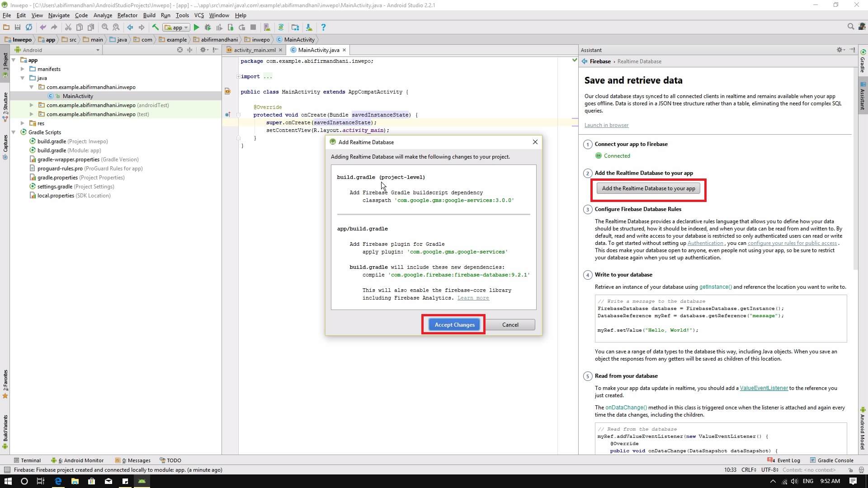Expand the manifests folder node
Viewport: 868px width, 488px height.
click(23, 69)
